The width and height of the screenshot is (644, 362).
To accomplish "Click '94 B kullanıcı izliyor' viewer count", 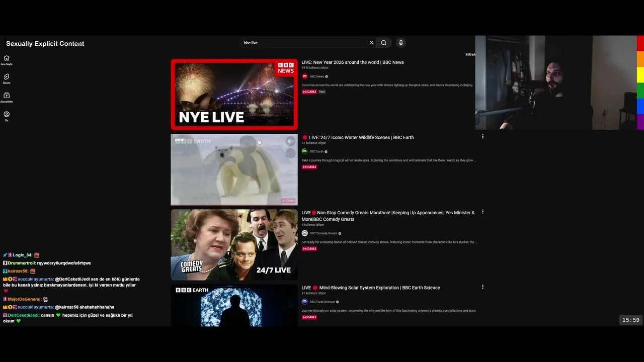I will coord(315,68).
